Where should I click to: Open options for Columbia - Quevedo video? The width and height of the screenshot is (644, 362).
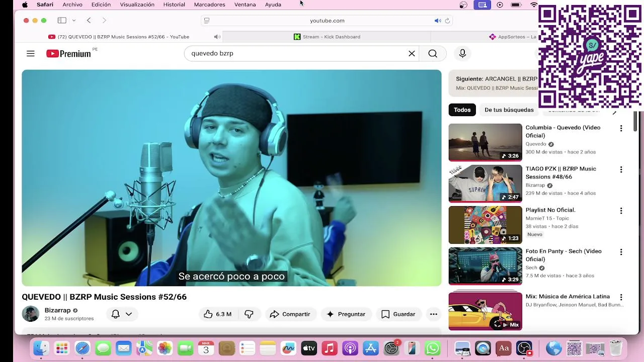pos(621,128)
